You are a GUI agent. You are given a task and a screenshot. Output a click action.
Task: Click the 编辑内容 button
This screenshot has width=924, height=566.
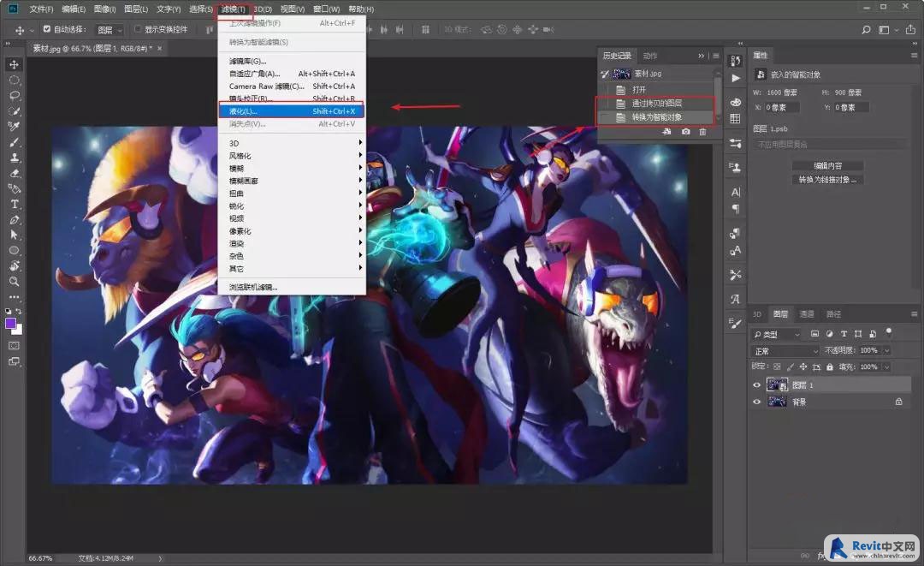point(828,165)
